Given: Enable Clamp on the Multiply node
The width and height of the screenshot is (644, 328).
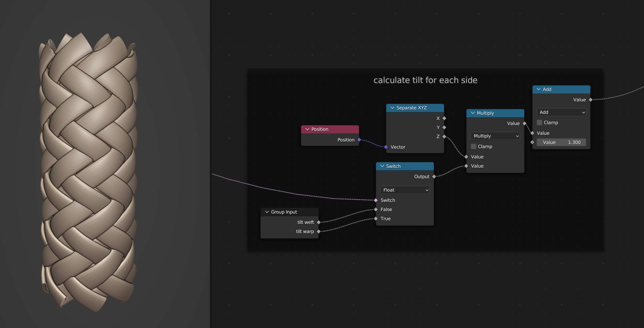Looking at the screenshot, I should [x=473, y=146].
